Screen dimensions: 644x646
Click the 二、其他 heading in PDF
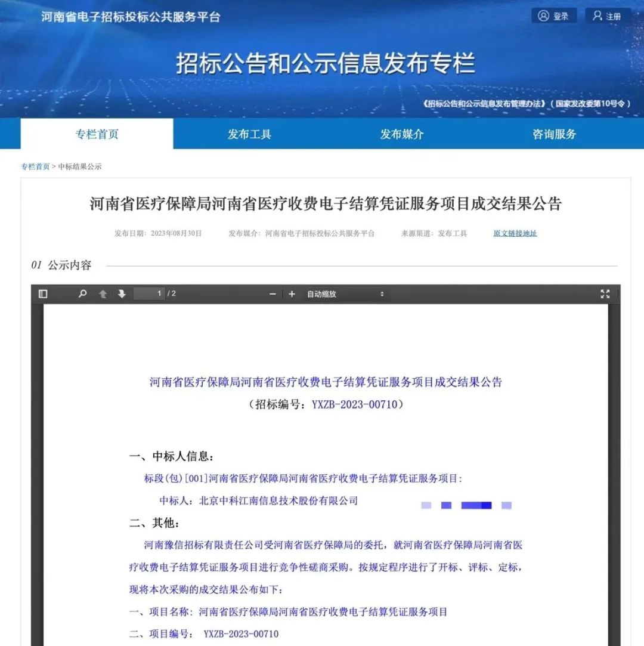tap(154, 523)
